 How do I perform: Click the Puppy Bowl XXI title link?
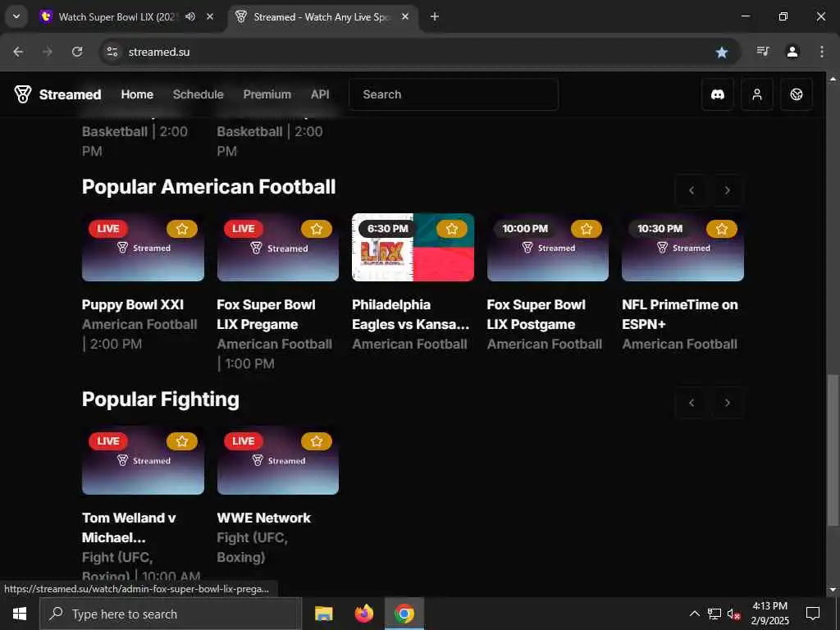coord(133,304)
